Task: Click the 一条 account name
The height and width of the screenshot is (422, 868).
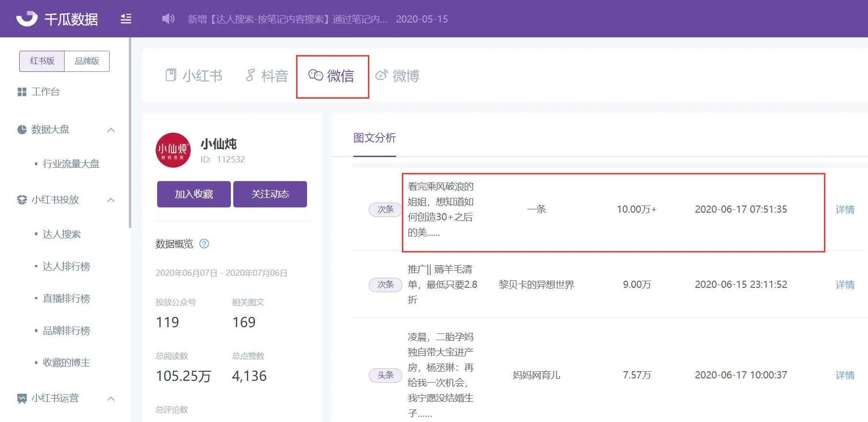Action: click(x=536, y=209)
